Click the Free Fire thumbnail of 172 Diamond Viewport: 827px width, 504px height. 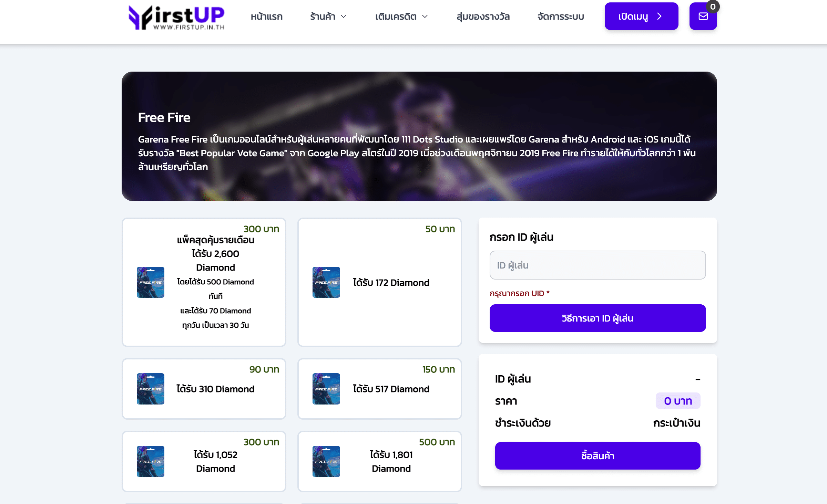pyautogui.click(x=326, y=282)
